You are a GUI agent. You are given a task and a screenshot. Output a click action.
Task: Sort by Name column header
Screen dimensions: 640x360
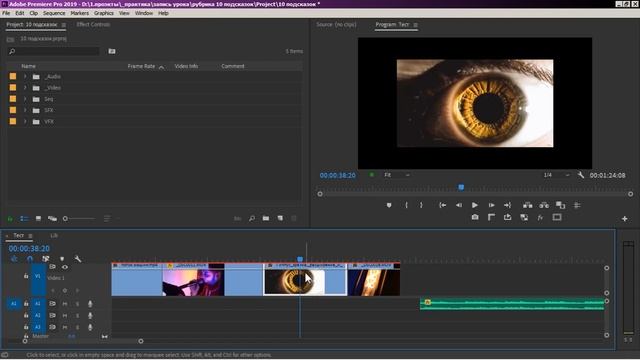29,66
